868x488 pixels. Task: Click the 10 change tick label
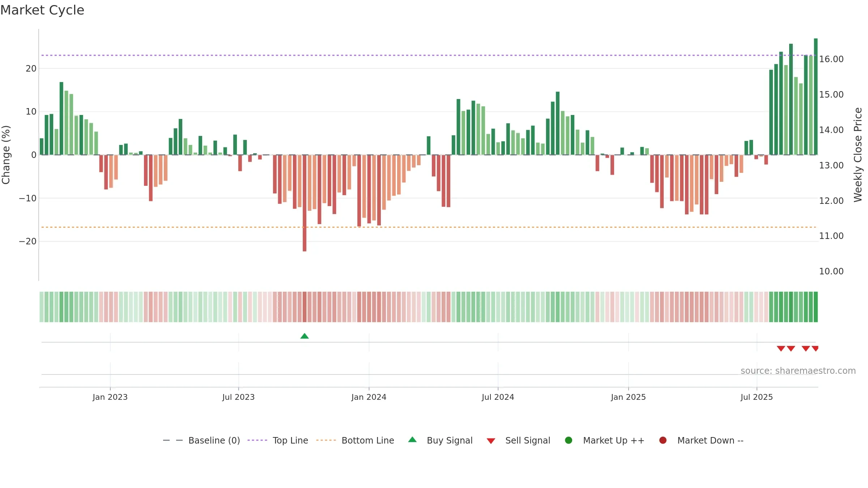tap(31, 111)
